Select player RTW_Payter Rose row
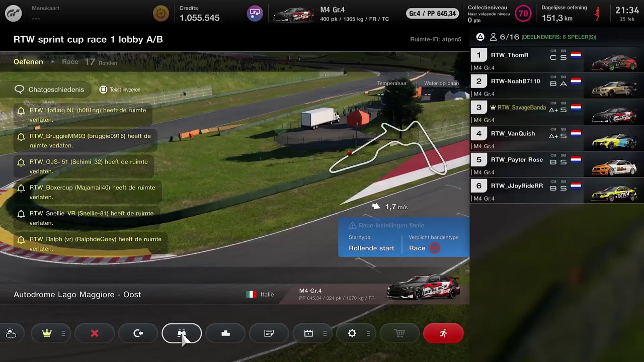Viewport: 644px width, 362px height. 557,165
